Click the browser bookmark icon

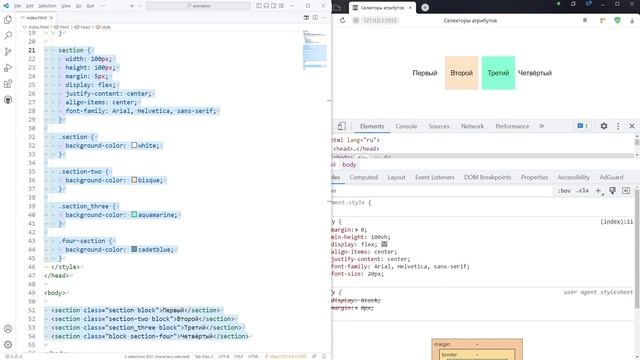pos(585,20)
